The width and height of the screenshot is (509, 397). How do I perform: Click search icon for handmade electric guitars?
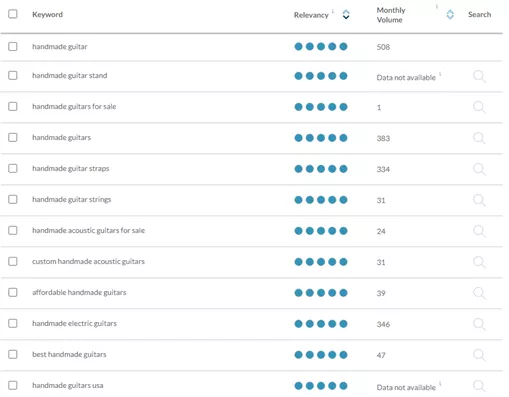click(479, 324)
